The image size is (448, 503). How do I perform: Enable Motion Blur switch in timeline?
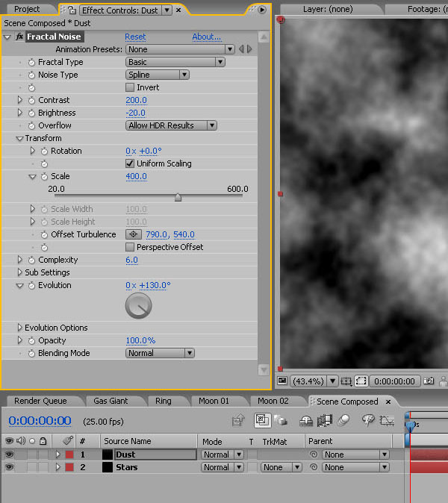(x=343, y=421)
